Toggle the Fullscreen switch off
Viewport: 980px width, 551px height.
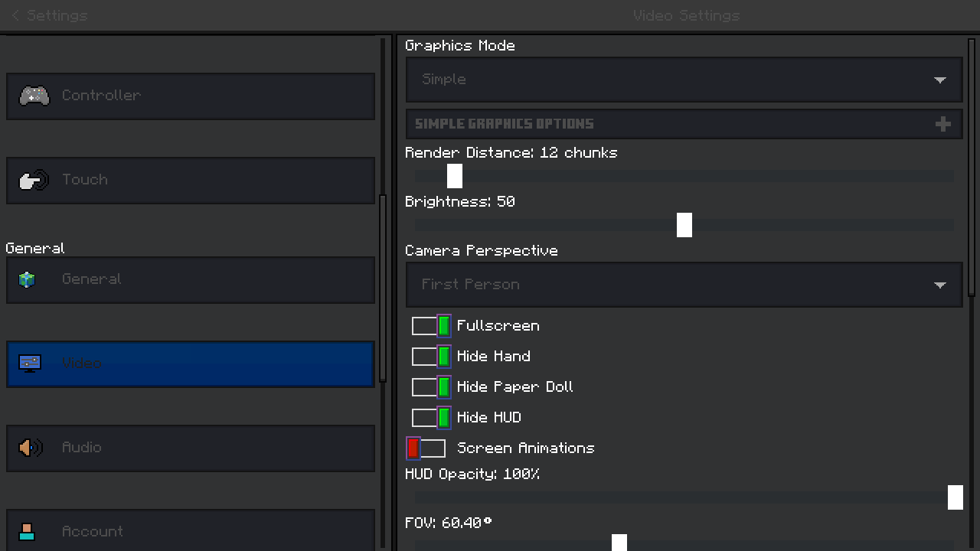coord(431,326)
